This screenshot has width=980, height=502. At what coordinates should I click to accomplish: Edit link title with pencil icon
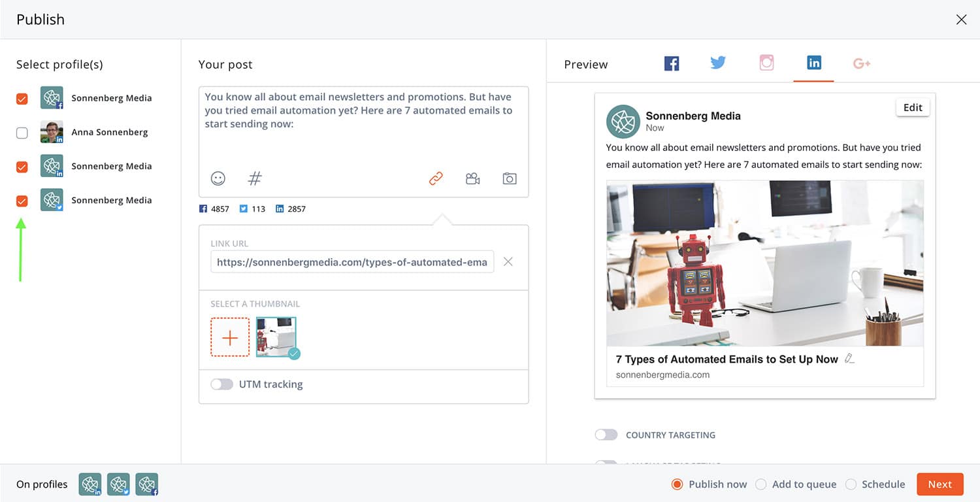[x=849, y=358]
